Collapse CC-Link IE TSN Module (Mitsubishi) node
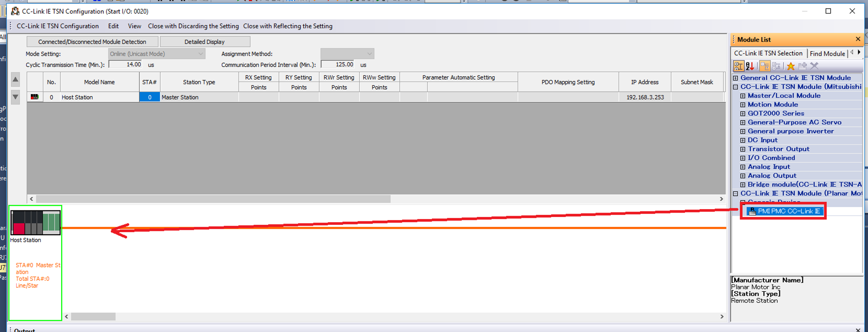 (x=736, y=87)
